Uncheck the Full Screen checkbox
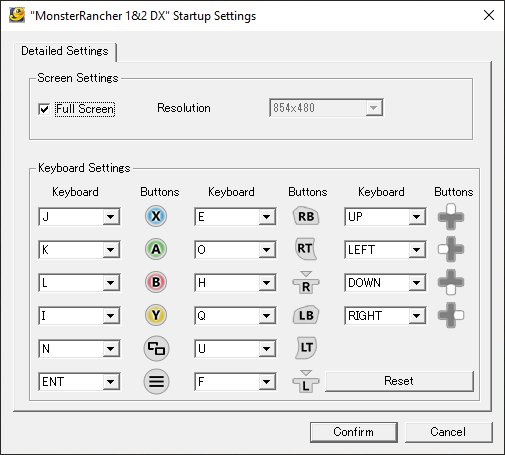This screenshot has height=455, width=505. (x=44, y=109)
